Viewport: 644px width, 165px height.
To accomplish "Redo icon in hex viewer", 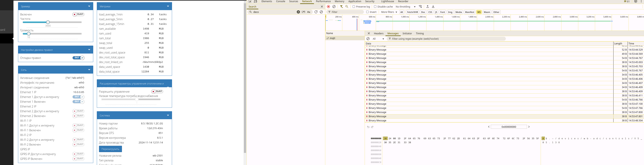I will [372, 127].
